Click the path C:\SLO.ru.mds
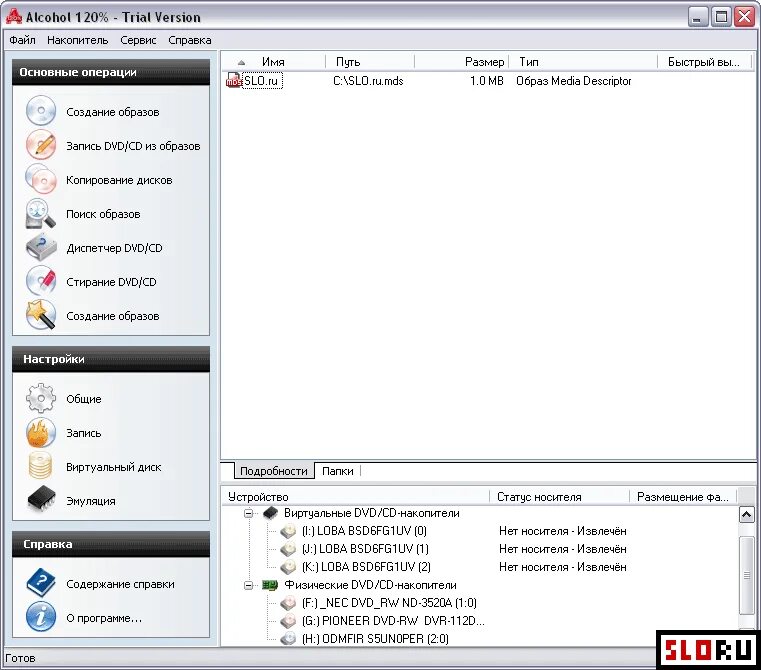This screenshot has width=761, height=670. (x=368, y=81)
